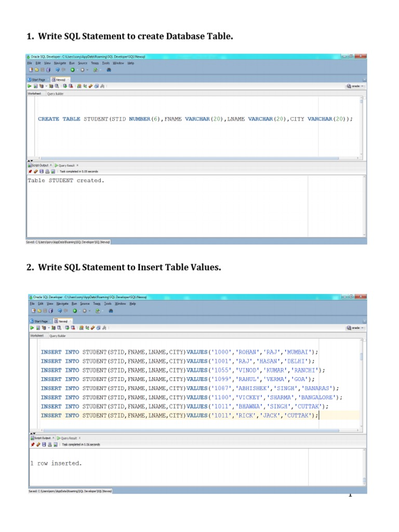Click the commit icon in CREATE TABLE window

65,86
